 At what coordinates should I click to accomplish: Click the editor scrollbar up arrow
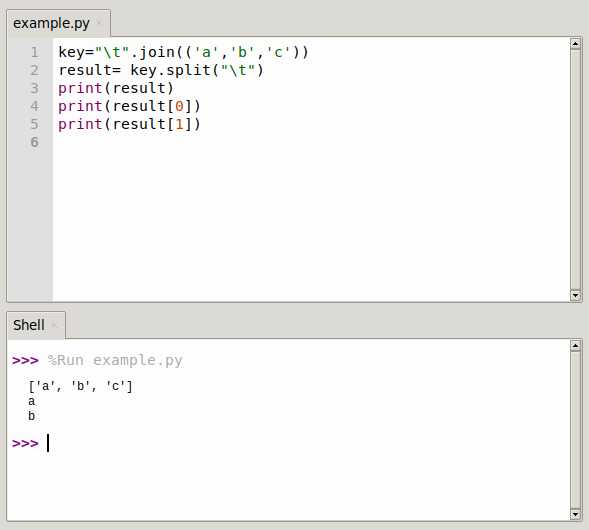575,44
